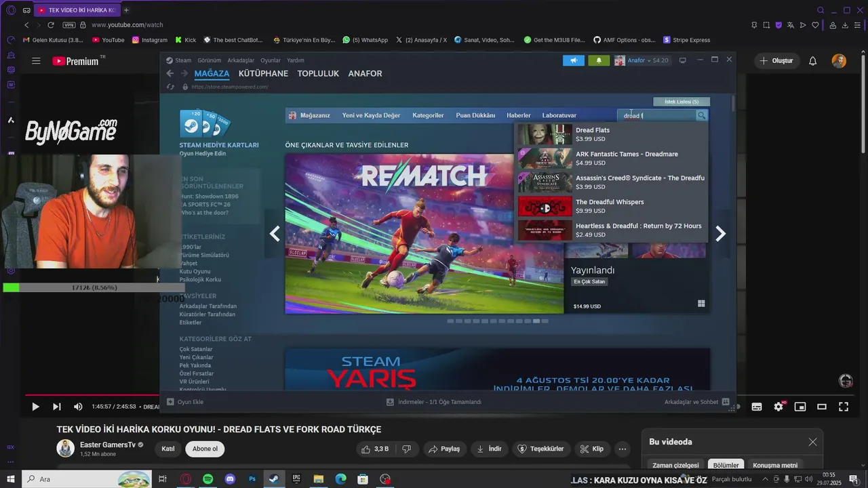Viewport: 868px width, 488px height.
Task: Switch YouTube player to miniplayer
Action: click(800, 407)
